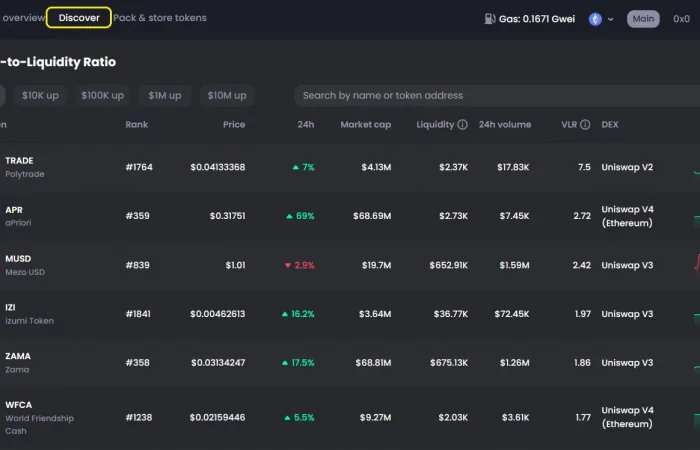Open the ZAMA token row
Viewport: 700px width, 450px height.
coord(350,362)
